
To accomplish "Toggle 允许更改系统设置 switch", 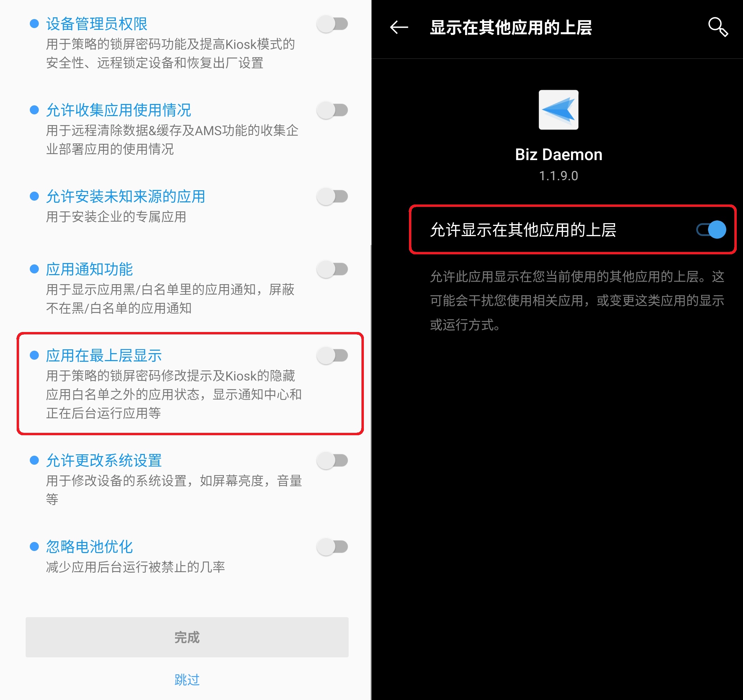I will [x=332, y=461].
